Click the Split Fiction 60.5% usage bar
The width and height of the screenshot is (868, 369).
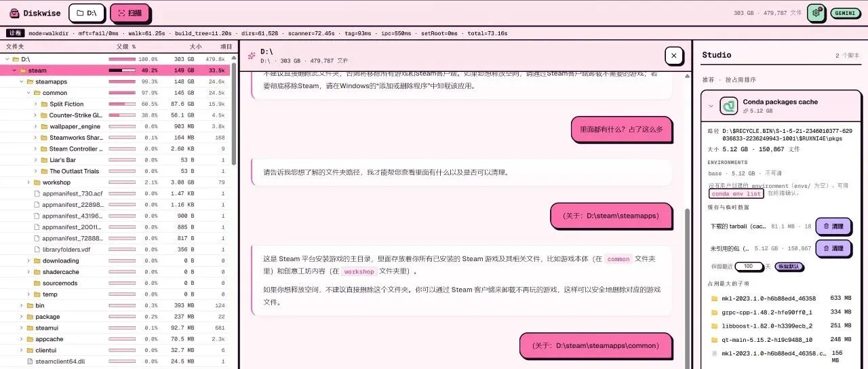click(122, 104)
